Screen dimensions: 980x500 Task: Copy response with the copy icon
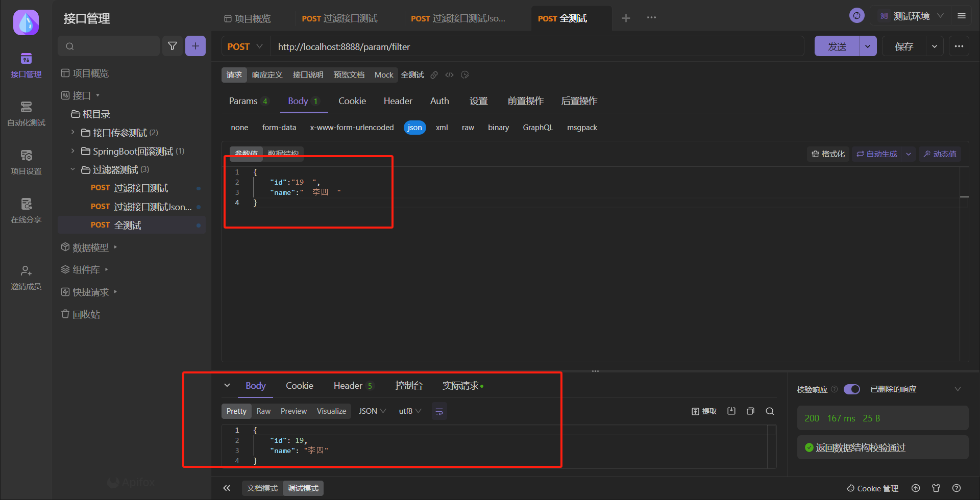pyautogui.click(x=750, y=411)
